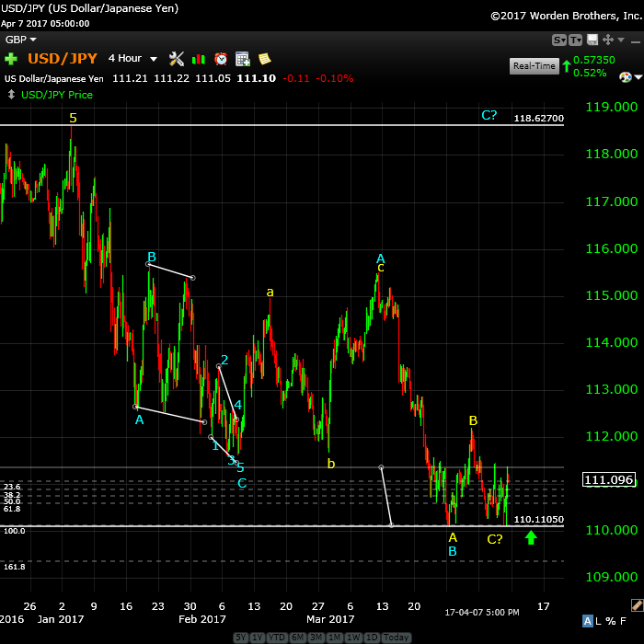Toggle the F scale option
644x644 pixels.
[x=623, y=621]
